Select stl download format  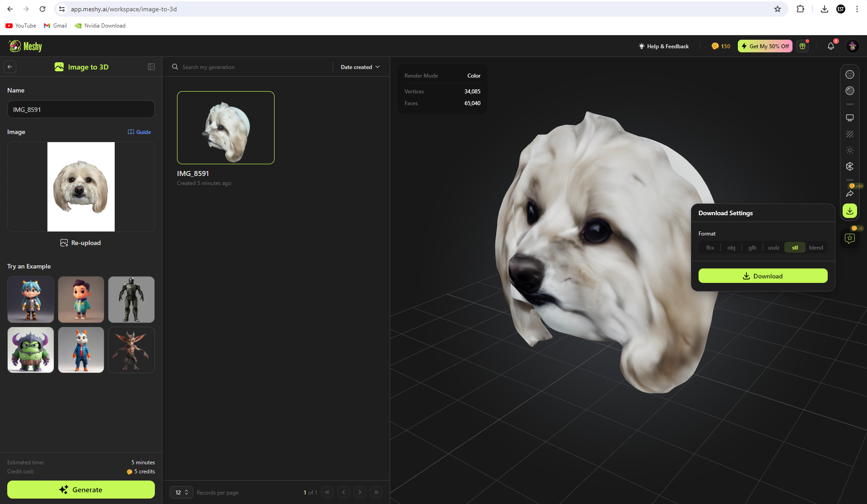[795, 247]
